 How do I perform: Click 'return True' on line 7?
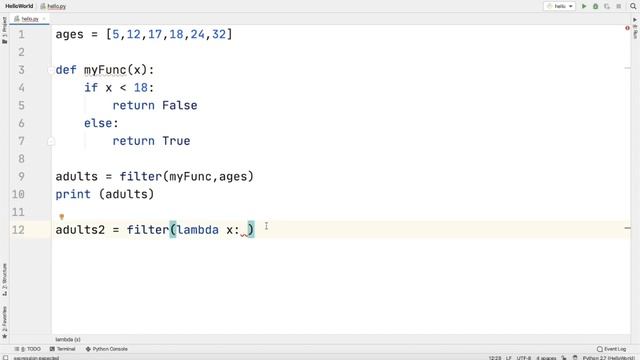(x=151, y=141)
